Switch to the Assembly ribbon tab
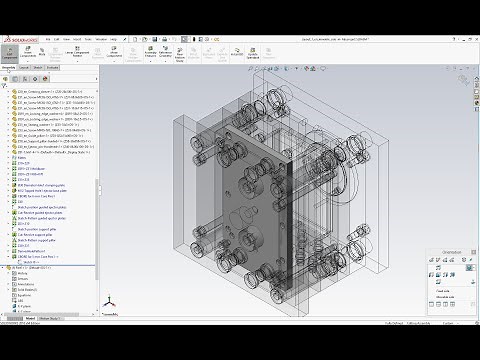Viewport: 480px width, 360px height. click(9, 67)
